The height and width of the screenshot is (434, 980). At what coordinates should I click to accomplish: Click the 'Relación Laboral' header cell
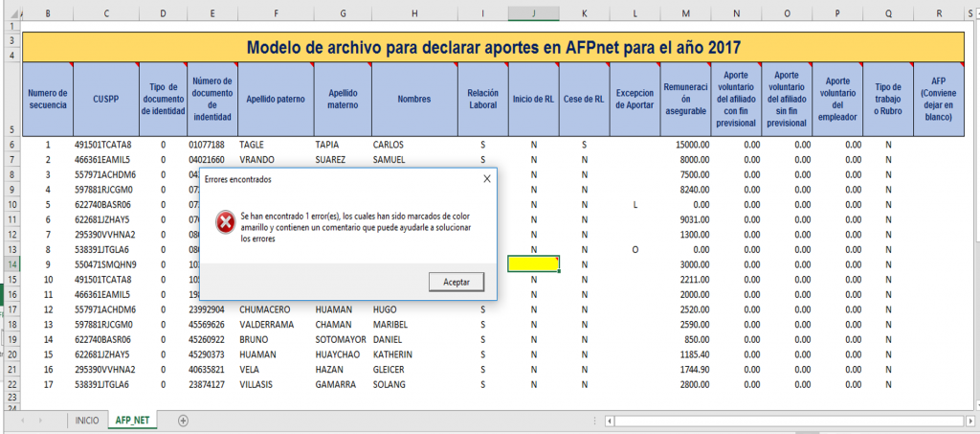click(482, 99)
